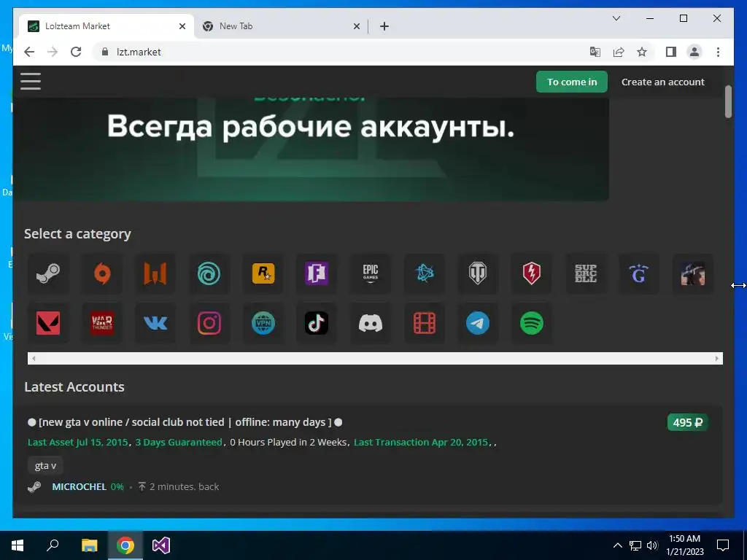
Task: View site info padlock icon
Action: click(x=105, y=52)
